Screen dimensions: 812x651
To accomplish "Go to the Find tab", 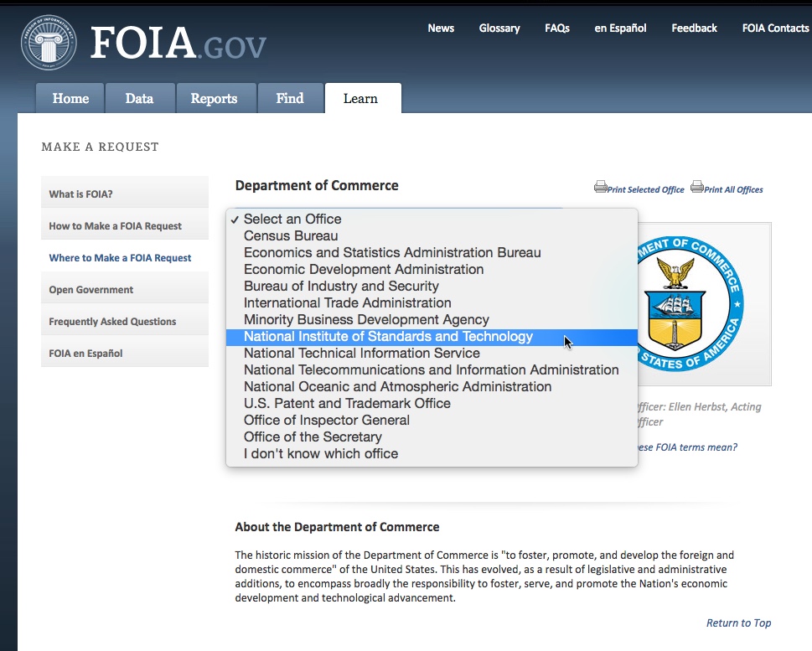I will pos(290,99).
